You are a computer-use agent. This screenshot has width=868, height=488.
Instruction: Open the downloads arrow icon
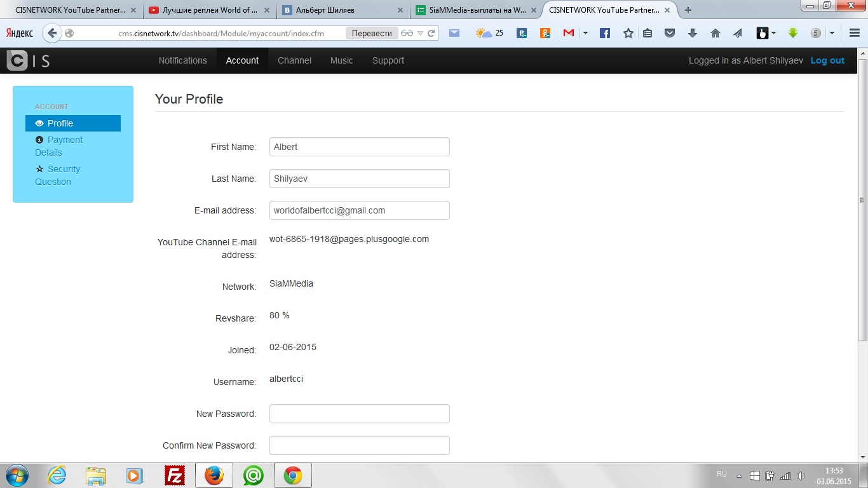[x=693, y=33]
